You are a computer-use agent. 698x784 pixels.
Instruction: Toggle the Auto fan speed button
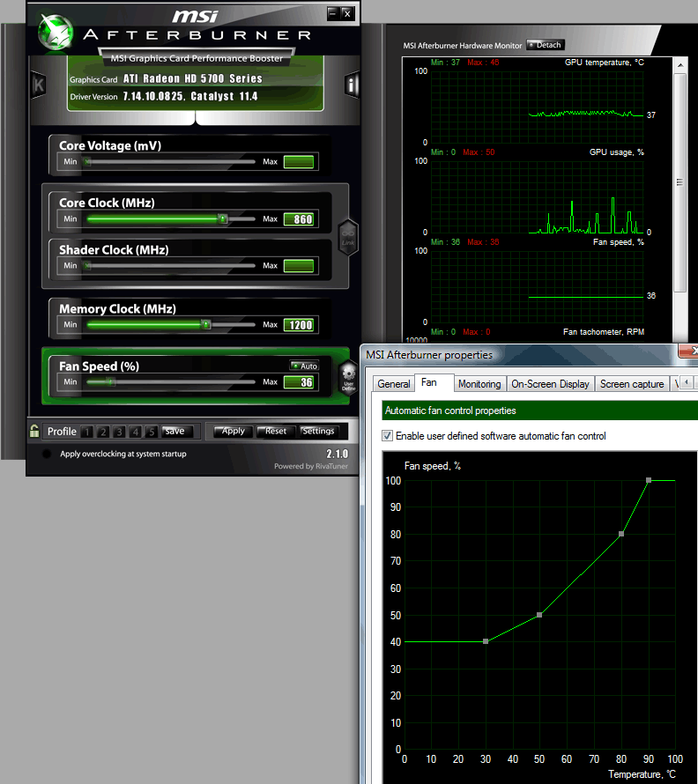point(304,366)
